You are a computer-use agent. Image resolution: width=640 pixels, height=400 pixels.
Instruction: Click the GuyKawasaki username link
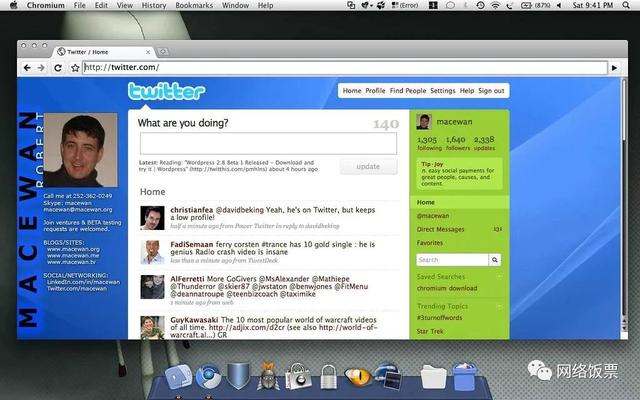point(194,320)
